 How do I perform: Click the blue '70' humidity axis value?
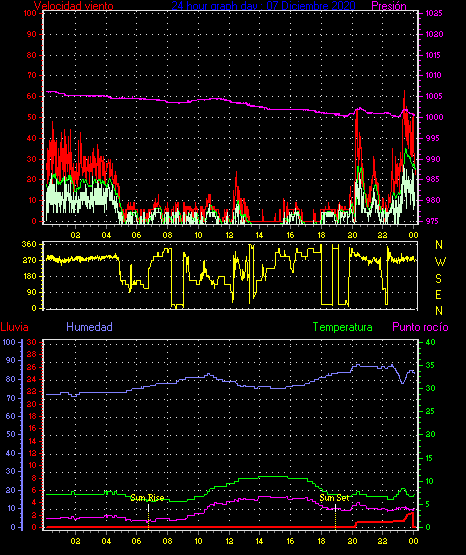click(x=11, y=398)
